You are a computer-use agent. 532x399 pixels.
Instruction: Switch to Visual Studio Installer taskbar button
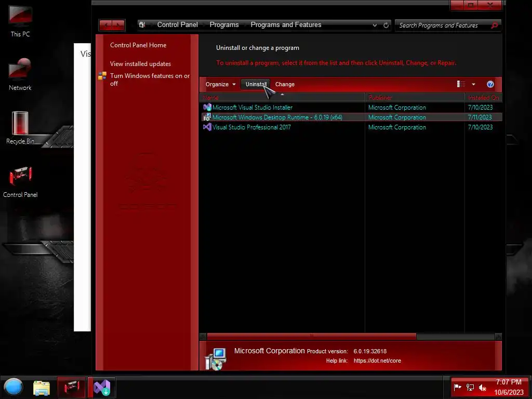pyautogui.click(x=102, y=387)
